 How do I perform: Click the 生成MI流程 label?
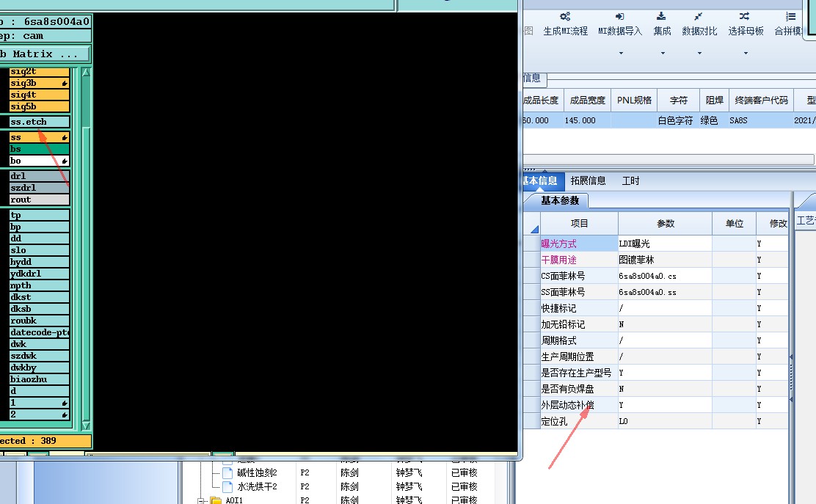(x=565, y=32)
